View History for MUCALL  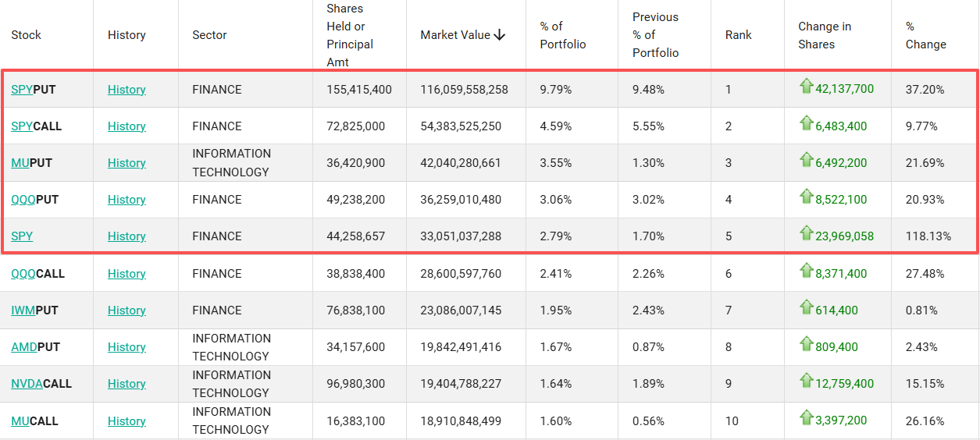(127, 421)
